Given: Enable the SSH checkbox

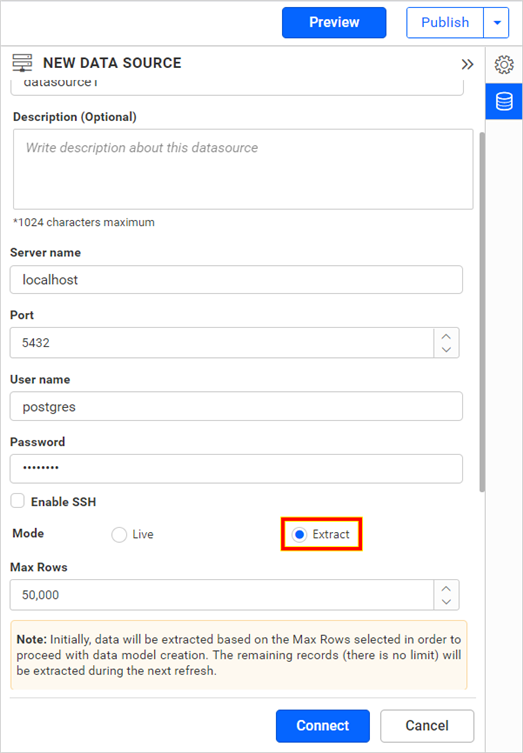Looking at the screenshot, I should (18, 501).
